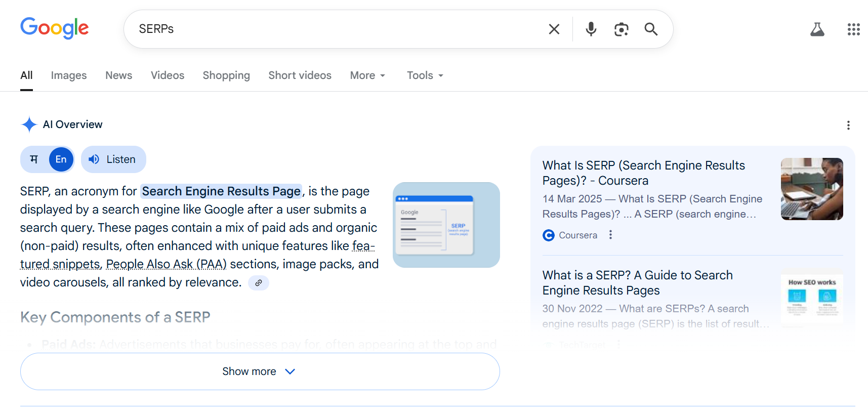The height and width of the screenshot is (418, 868).
Task: Open Google Lens image search
Action: [621, 29]
